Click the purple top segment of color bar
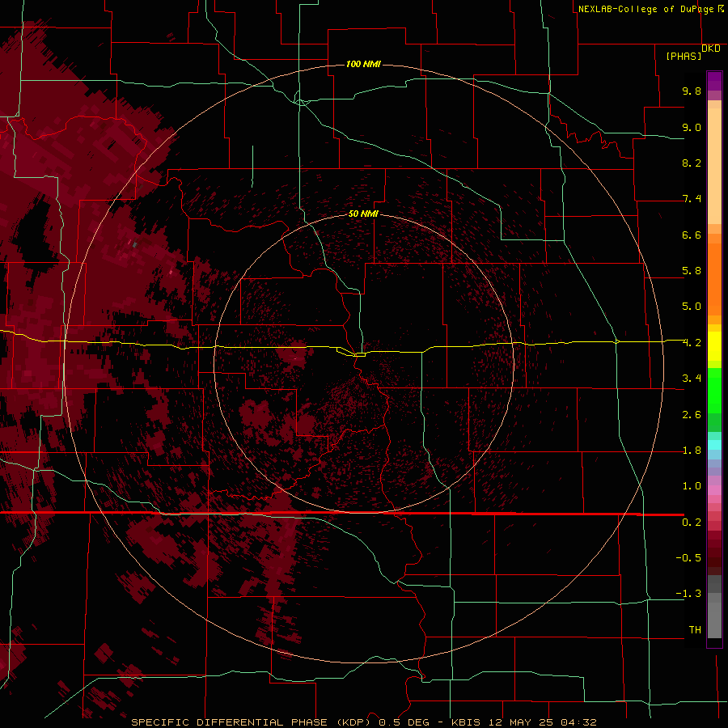This screenshot has height=728, width=728. click(x=714, y=81)
